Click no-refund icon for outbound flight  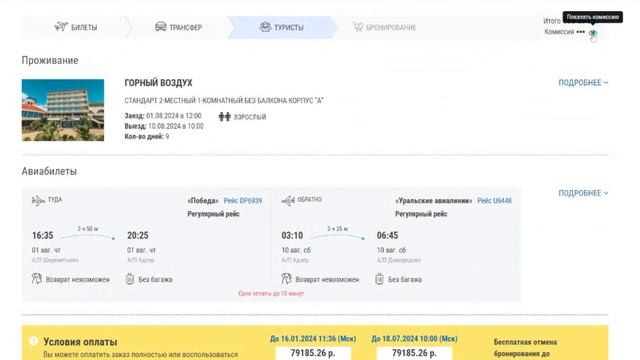pos(37,279)
